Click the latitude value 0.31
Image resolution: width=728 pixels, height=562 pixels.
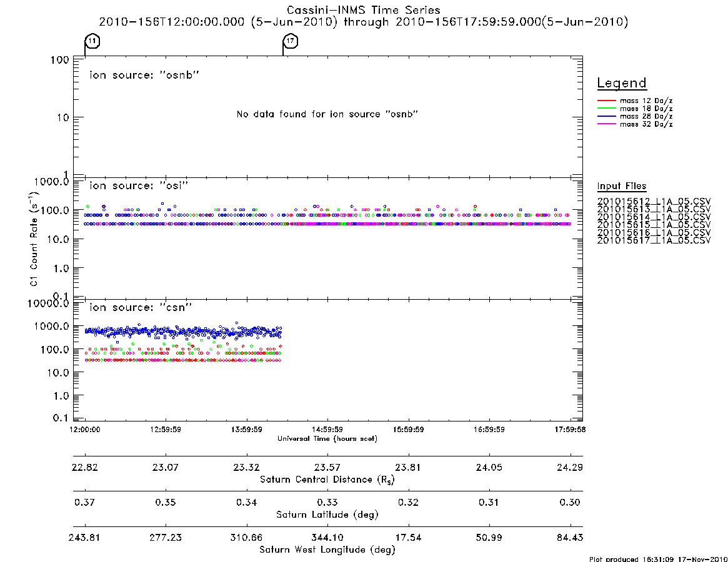click(489, 502)
